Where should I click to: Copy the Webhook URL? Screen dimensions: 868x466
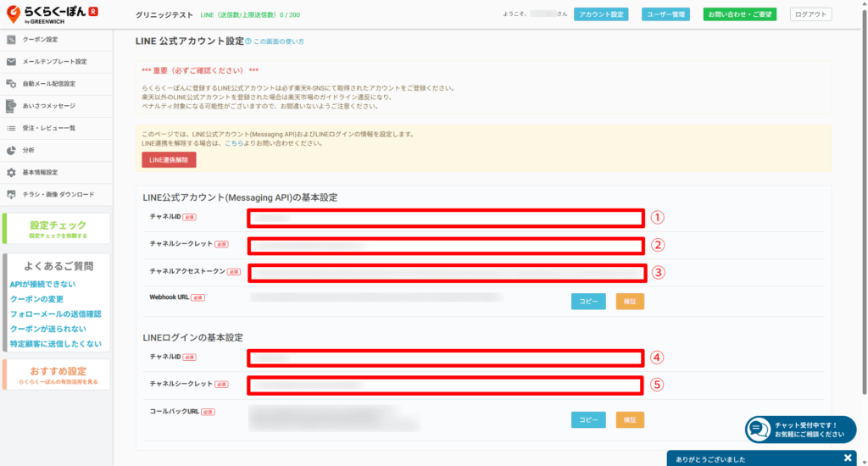click(x=588, y=301)
